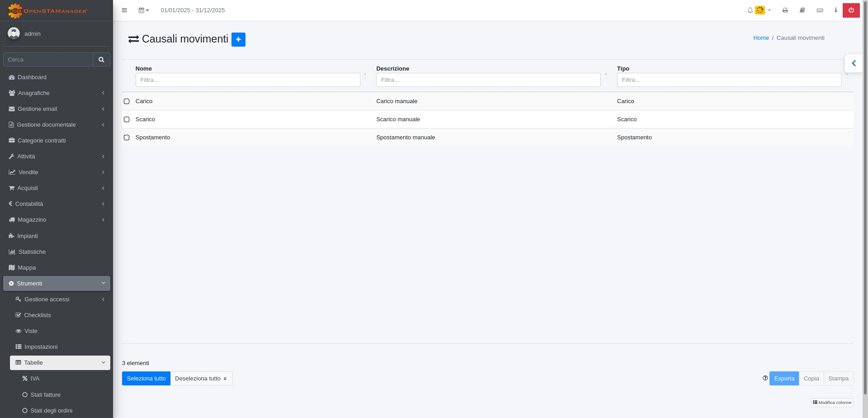The image size is (868, 418).
Task: Click the Home breadcrumb link
Action: click(761, 38)
